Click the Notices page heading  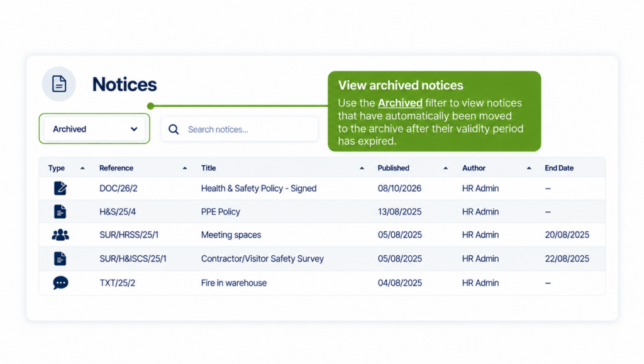(x=125, y=84)
